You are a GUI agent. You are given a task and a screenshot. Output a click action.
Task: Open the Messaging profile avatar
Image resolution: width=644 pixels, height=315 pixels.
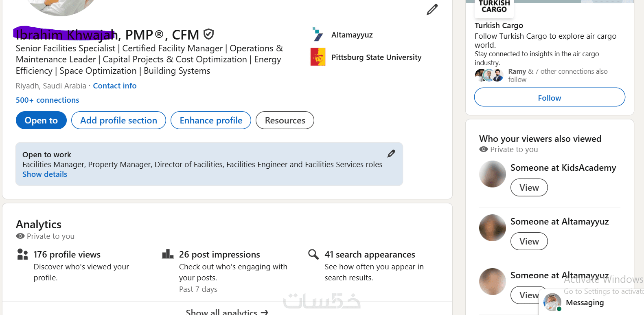click(x=552, y=302)
